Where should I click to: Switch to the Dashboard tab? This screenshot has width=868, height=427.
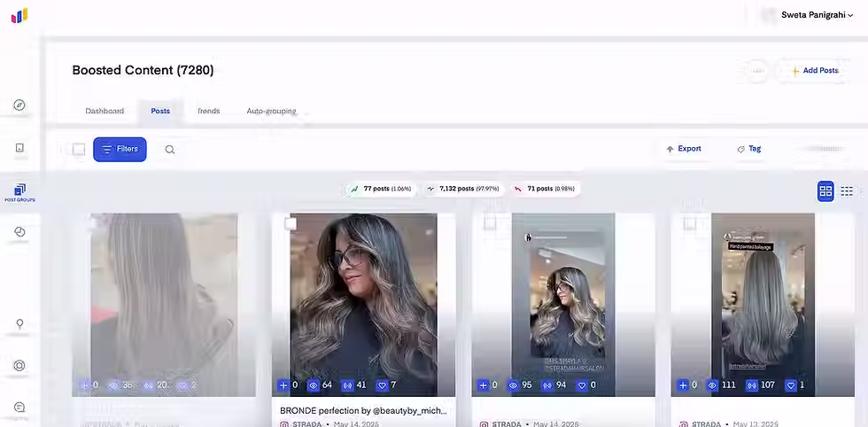pos(105,111)
